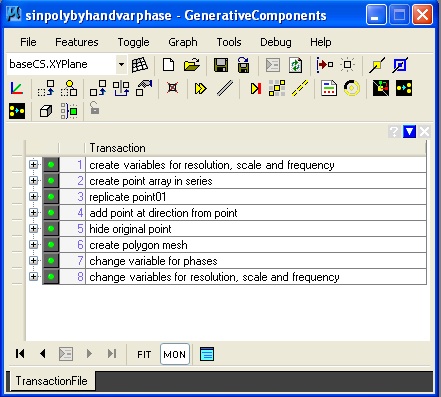
Task: Select the TransactionFile tab
Action: tap(51, 381)
